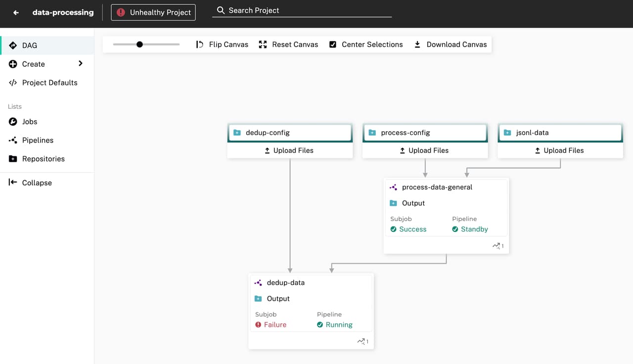Click Flip Canvas button
This screenshot has width=633, height=364.
click(222, 45)
